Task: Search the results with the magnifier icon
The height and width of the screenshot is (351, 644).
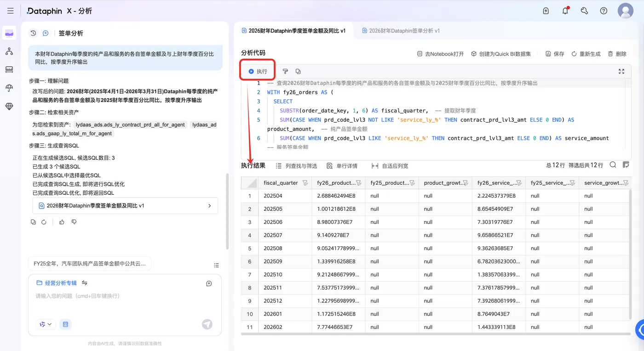Action: pos(613,165)
